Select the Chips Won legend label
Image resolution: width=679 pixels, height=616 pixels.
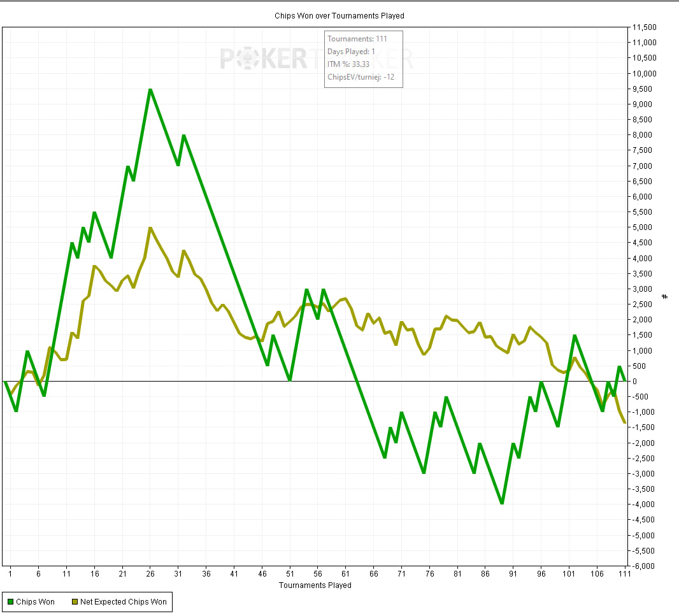[x=36, y=602]
